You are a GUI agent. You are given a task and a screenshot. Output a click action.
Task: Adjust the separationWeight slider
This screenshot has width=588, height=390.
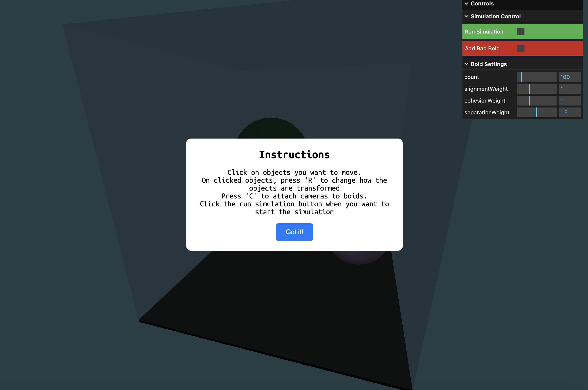pos(537,112)
